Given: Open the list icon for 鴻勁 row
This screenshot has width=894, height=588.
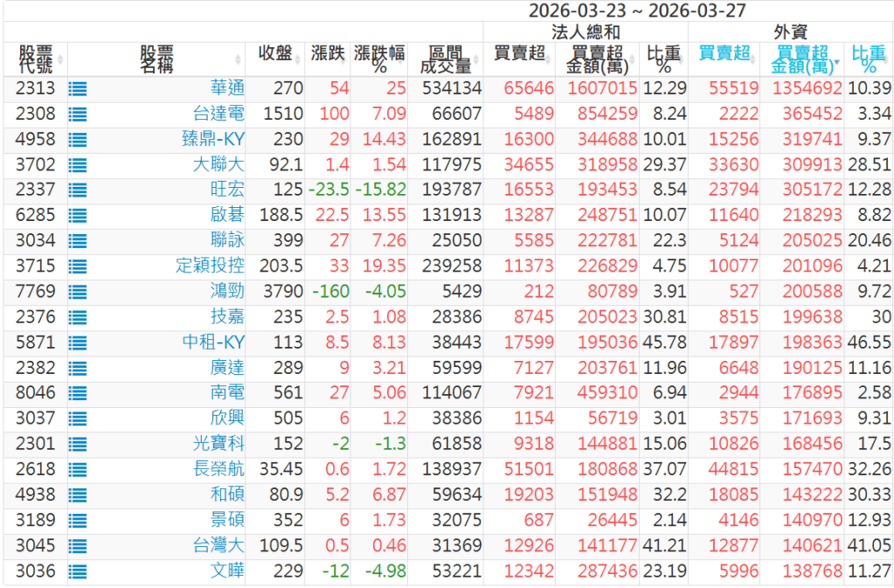Looking at the screenshot, I should [78, 291].
